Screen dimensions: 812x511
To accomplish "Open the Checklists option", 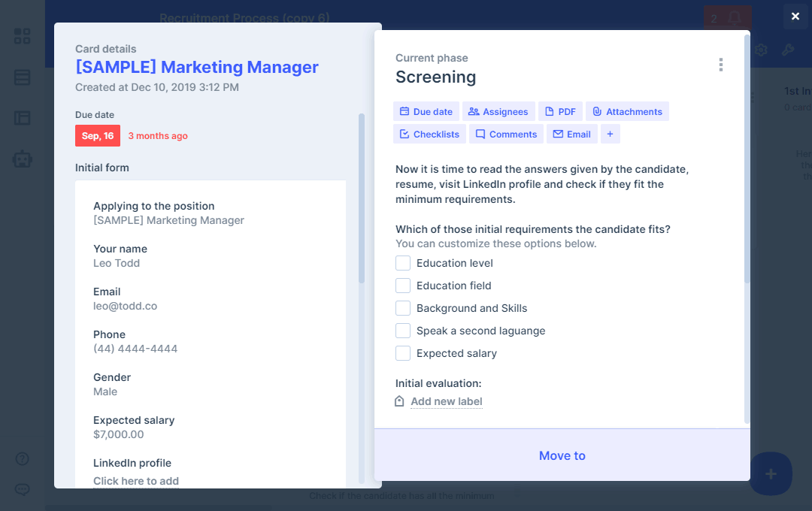I will (x=429, y=134).
